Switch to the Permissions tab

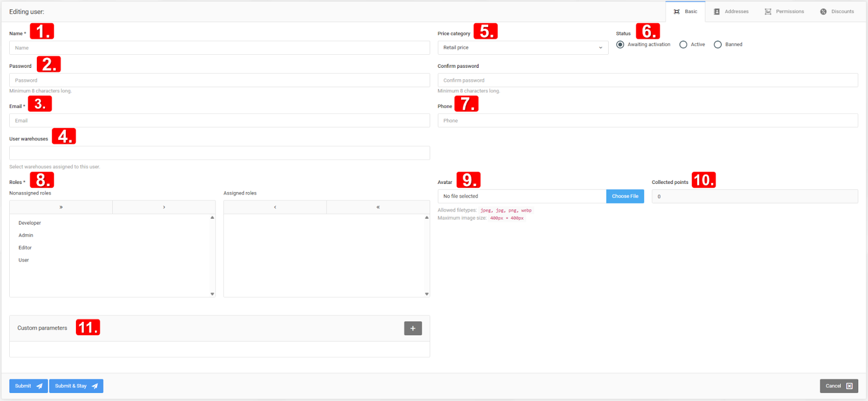(784, 11)
